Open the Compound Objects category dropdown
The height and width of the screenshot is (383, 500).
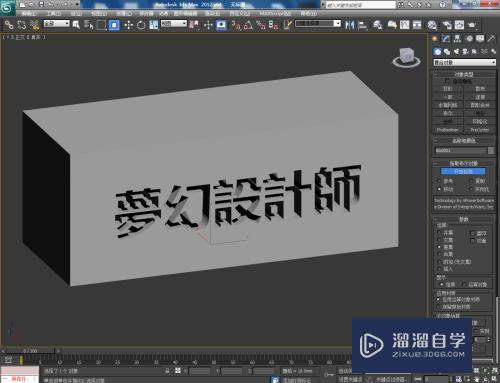tap(465, 63)
